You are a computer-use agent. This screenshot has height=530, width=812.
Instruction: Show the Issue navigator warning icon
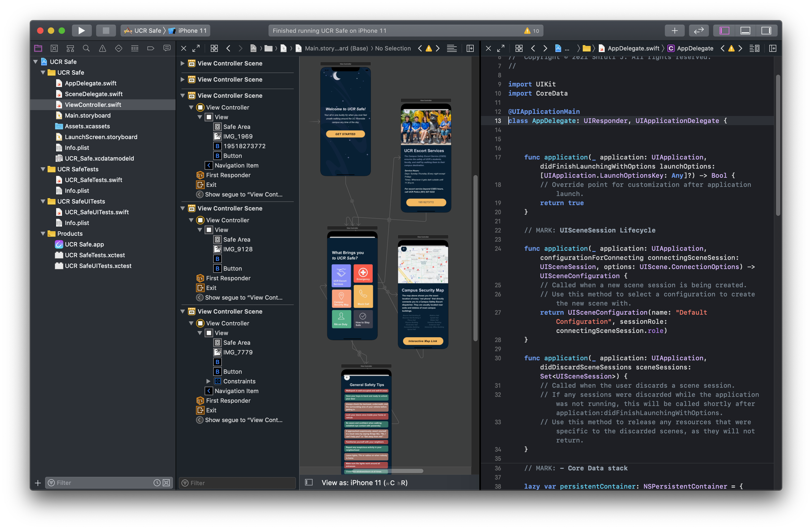tap(102, 48)
